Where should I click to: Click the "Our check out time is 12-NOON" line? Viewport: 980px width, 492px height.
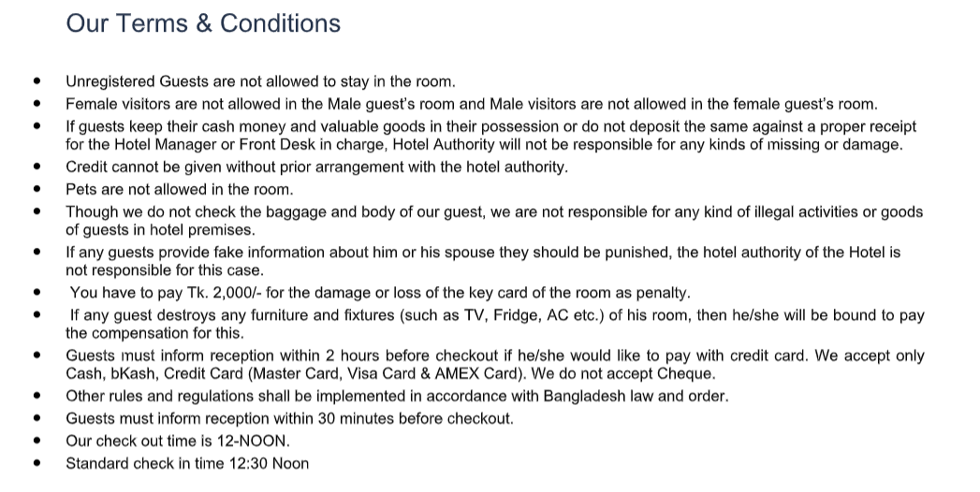click(x=178, y=441)
